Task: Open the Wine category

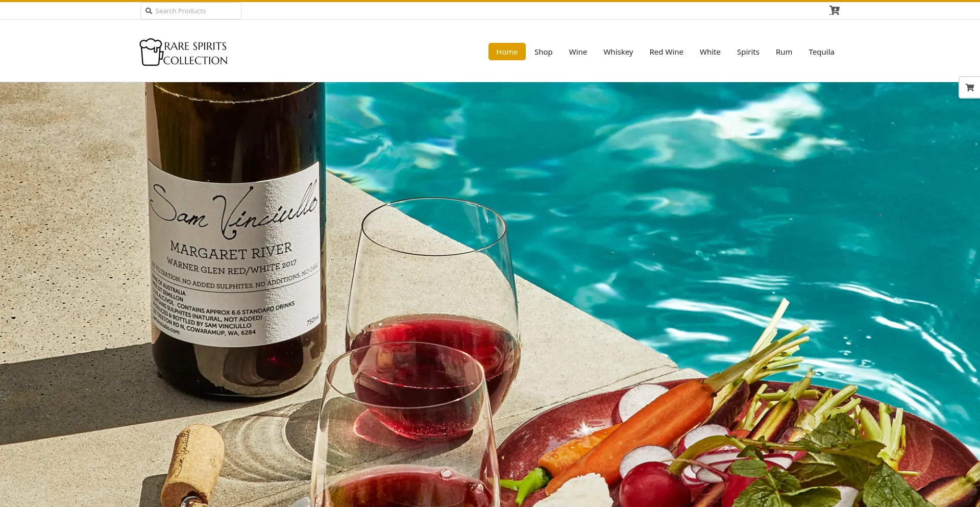Action: 578,52
